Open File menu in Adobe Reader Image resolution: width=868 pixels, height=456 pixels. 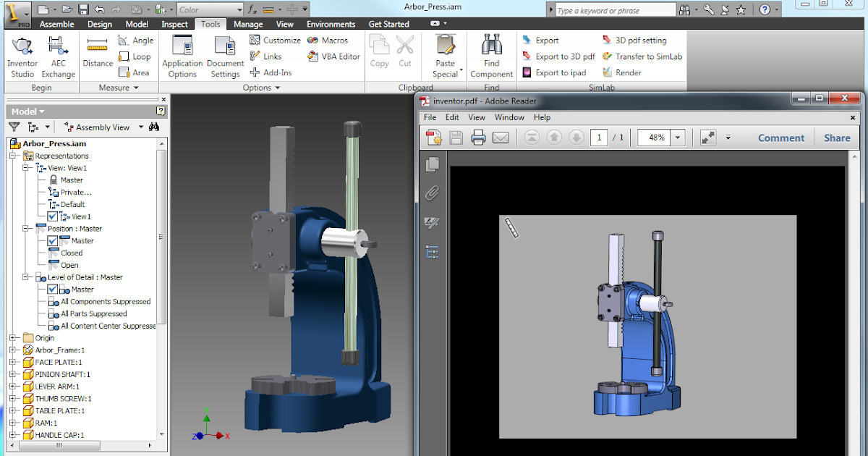(430, 117)
